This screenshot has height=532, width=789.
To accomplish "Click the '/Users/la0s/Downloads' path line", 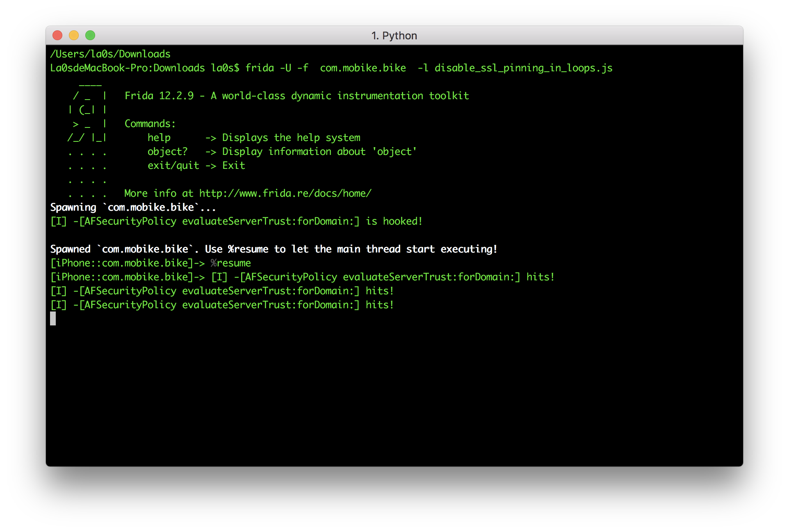I will pyautogui.click(x=110, y=54).
